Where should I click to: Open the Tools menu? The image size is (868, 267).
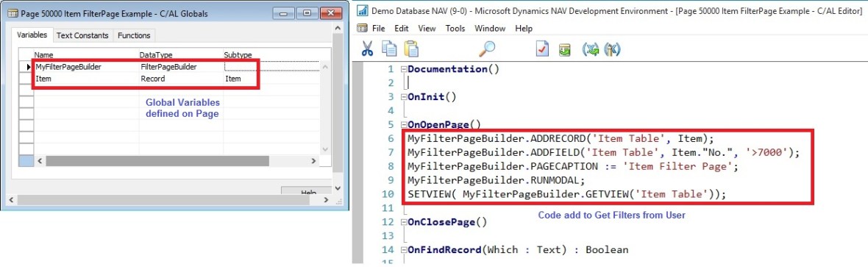(455, 28)
